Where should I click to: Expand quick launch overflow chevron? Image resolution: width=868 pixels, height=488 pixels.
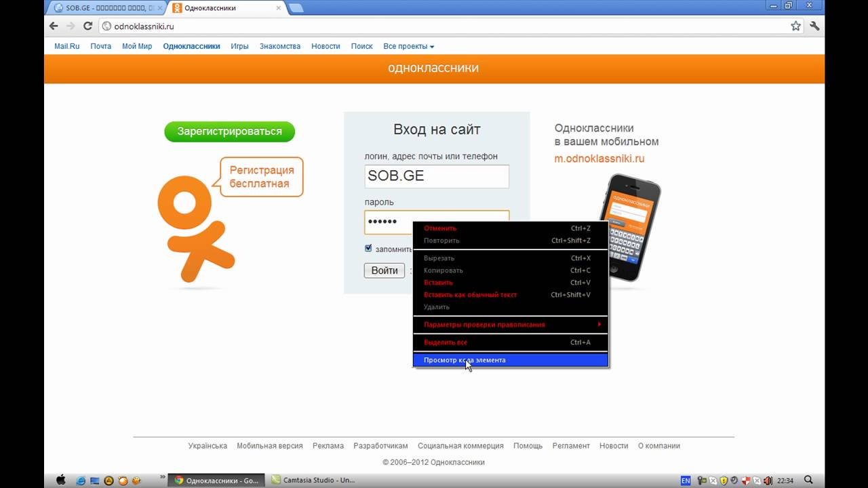163,479
